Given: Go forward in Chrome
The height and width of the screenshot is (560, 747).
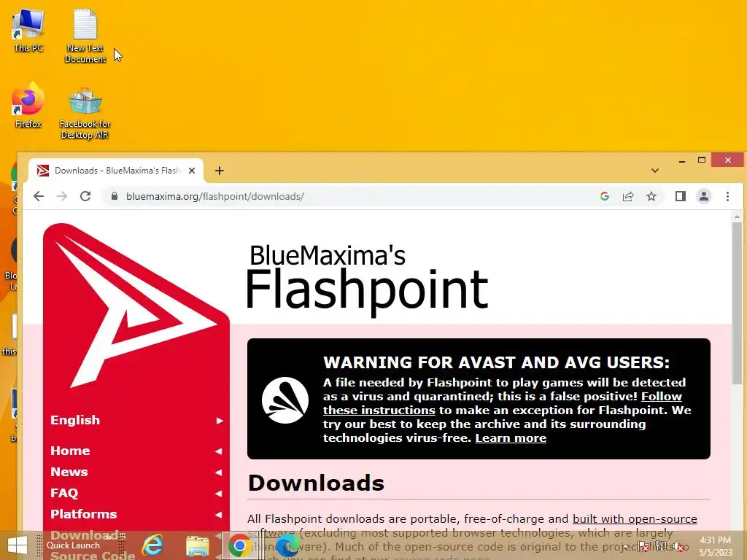Looking at the screenshot, I should click(x=62, y=196).
